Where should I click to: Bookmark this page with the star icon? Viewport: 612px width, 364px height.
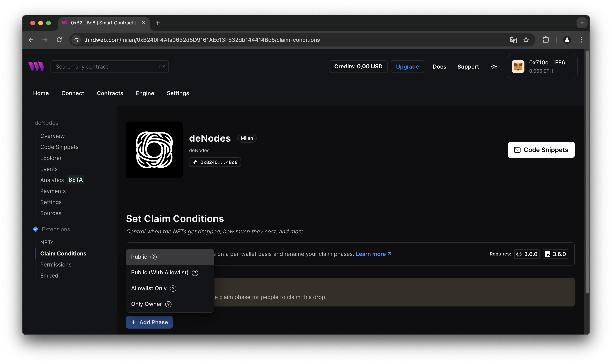tap(526, 40)
